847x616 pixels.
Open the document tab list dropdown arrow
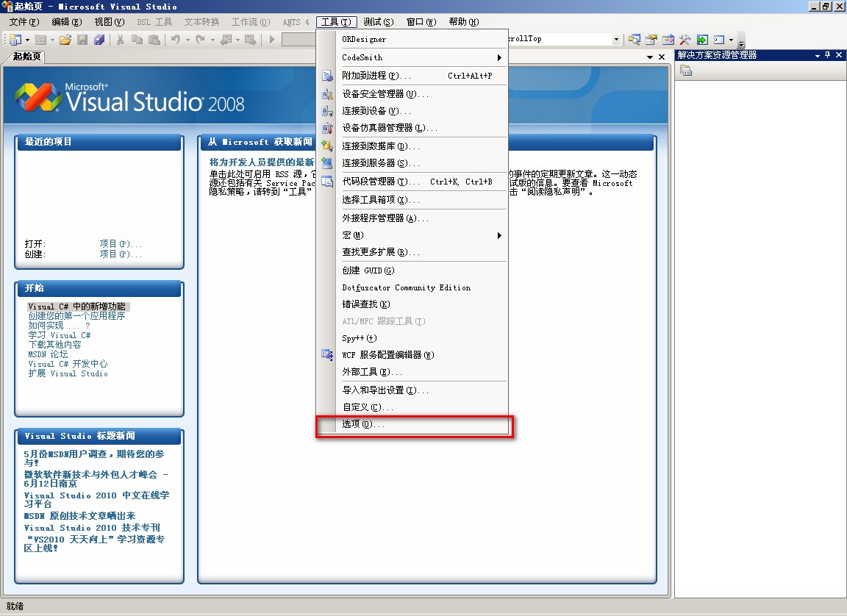coord(650,57)
